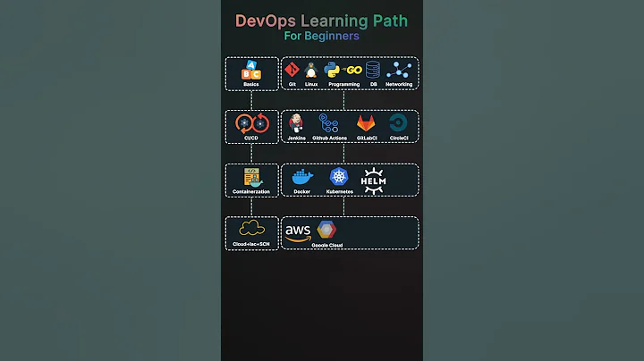644x361 pixels.
Task: Click the Go language logo
Action: 352,71
